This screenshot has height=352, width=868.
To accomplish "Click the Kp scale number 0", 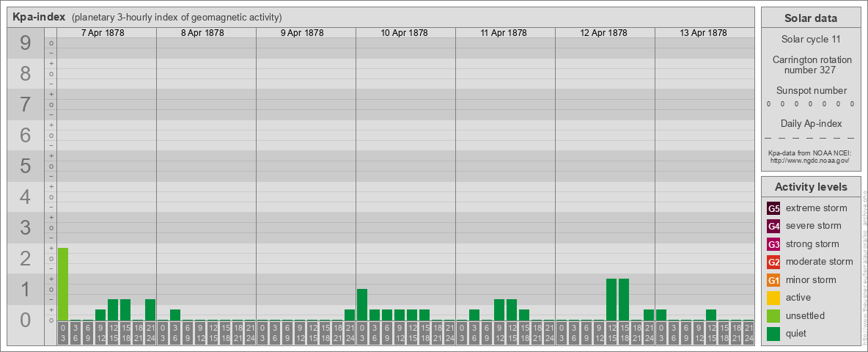I will pos(26,319).
